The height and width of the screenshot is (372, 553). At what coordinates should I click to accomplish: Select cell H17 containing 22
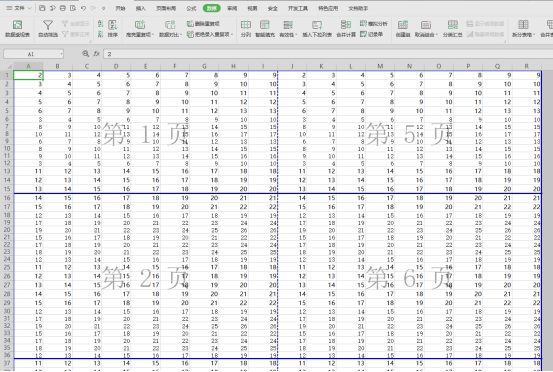(x=233, y=207)
